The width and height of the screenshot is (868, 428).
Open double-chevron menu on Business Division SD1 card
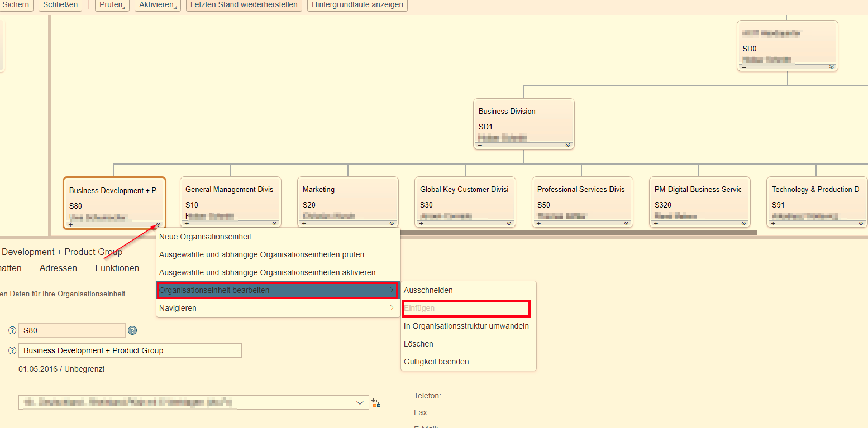(568, 145)
